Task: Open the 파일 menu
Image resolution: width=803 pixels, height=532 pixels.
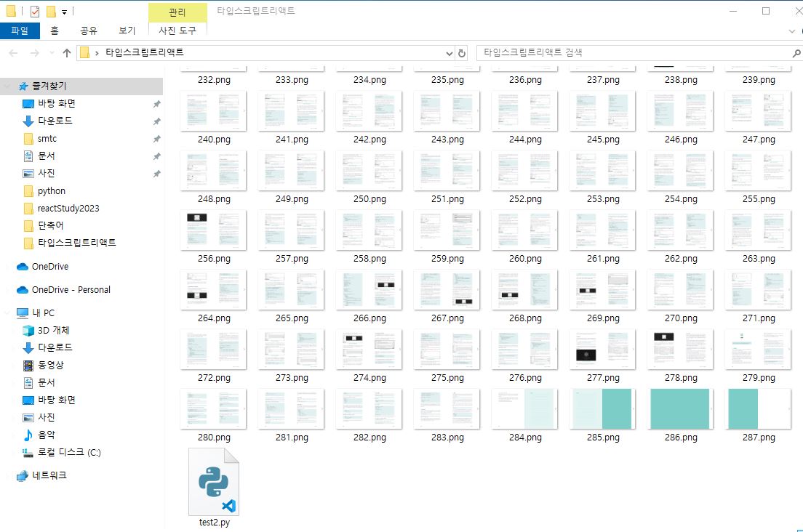Action: (x=20, y=31)
